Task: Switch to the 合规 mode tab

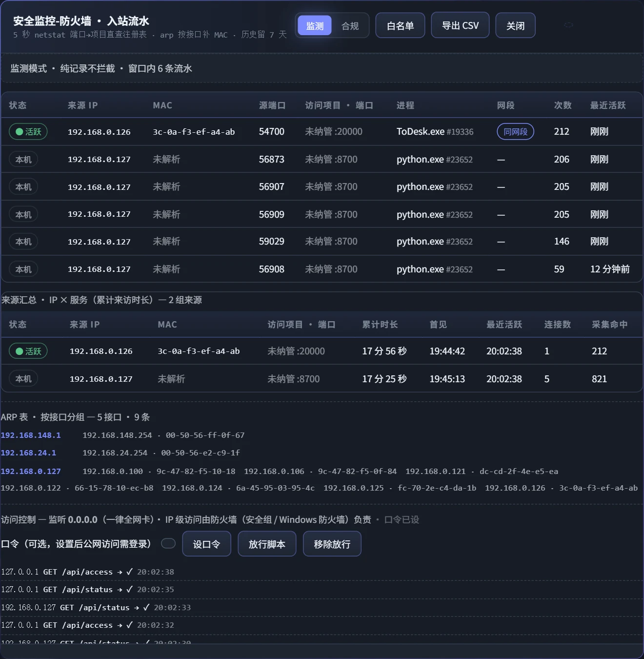Action: click(350, 26)
